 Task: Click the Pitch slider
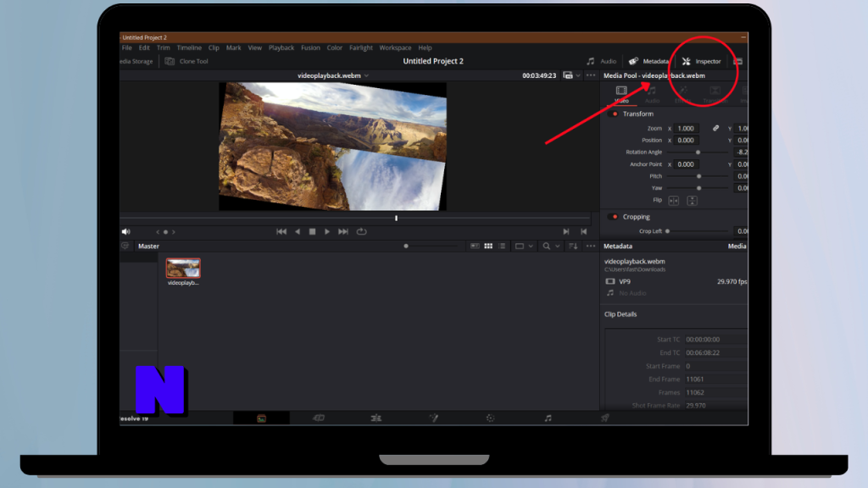(698, 176)
